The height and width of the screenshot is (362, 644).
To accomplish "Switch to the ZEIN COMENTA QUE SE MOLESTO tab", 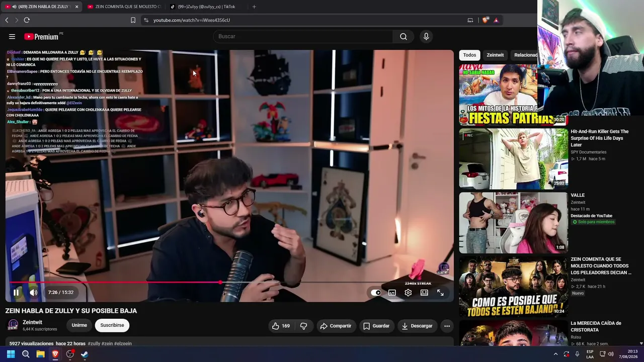I will (123, 7).
